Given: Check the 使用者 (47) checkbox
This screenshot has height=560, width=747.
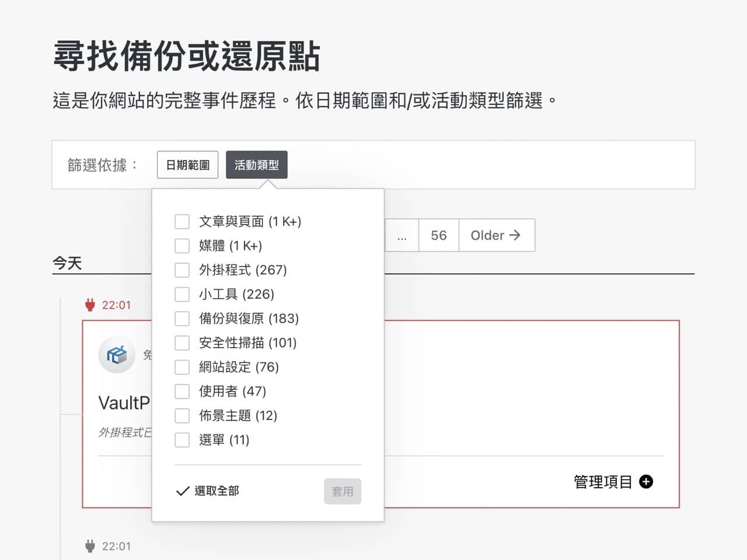Looking at the screenshot, I should 182,391.
